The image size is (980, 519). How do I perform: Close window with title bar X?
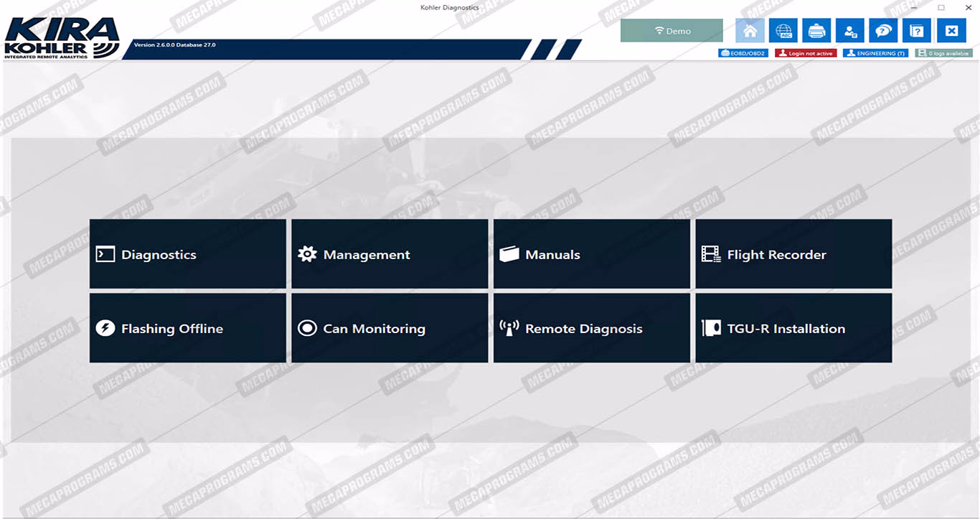pyautogui.click(x=967, y=8)
